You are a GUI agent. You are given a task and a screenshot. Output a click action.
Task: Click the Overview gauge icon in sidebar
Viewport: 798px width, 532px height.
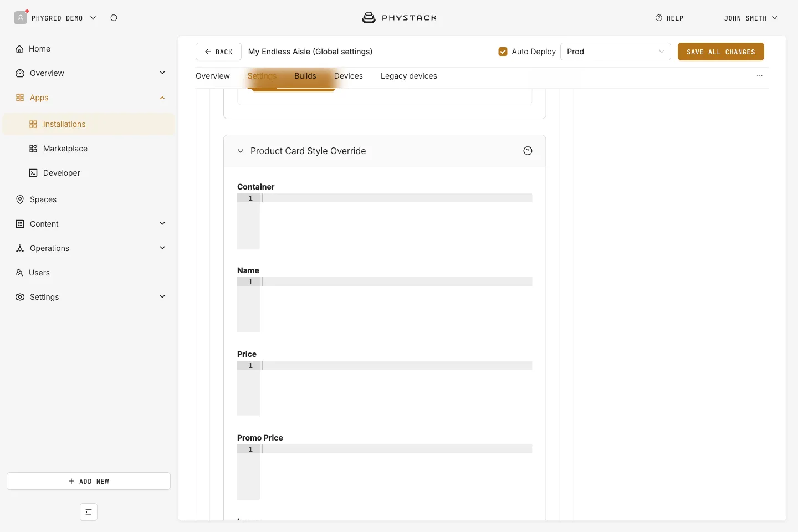[x=20, y=73]
